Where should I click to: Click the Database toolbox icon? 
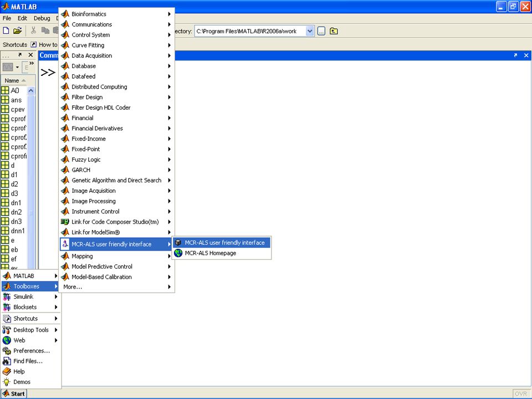pyautogui.click(x=65, y=66)
